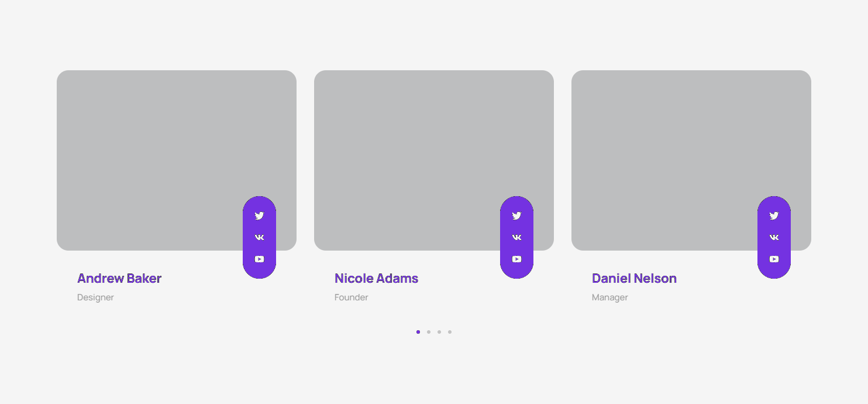Click the Founder role text
The width and height of the screenshot is (868, 404).
pos(352,297)
